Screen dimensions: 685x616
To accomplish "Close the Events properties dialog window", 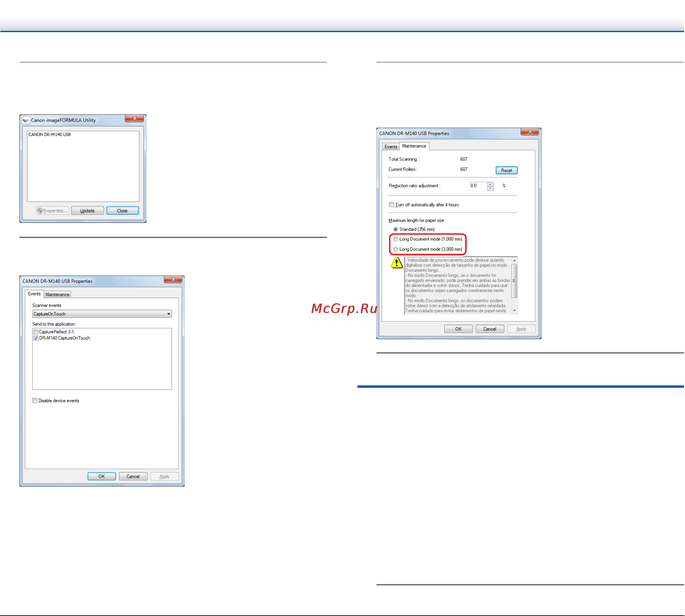I will pyautogui.click(x=173, y=280).
